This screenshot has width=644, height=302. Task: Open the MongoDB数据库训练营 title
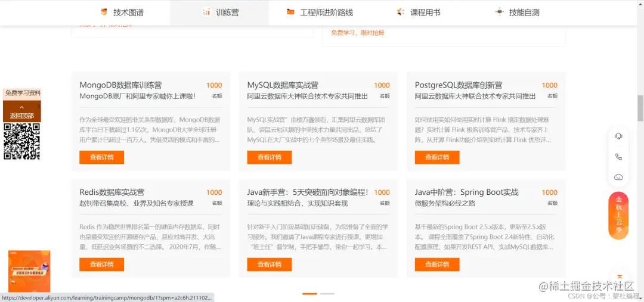(x=120, y=85)
